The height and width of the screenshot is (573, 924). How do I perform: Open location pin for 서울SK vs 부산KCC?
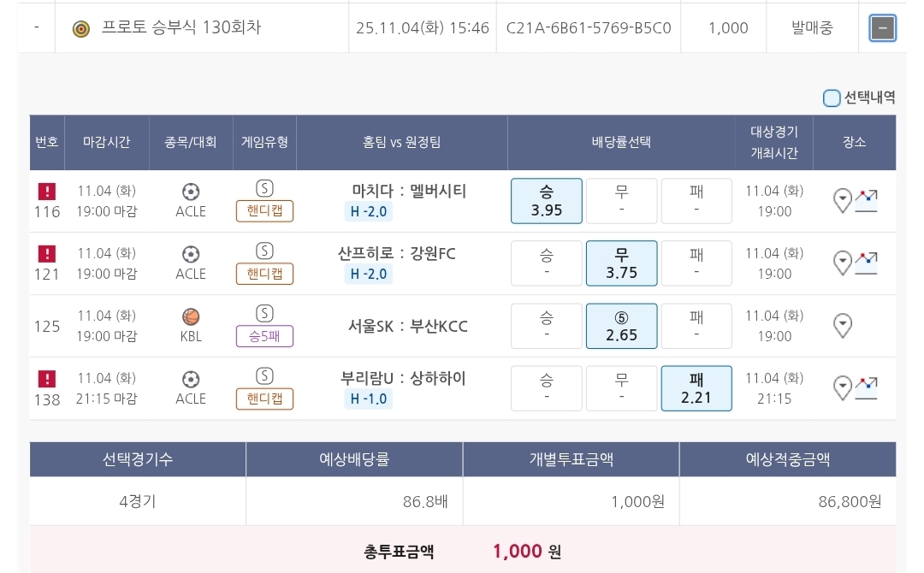pos(843,325)
